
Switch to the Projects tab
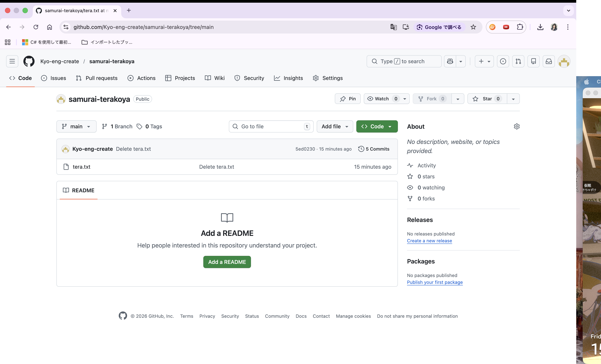180,78
